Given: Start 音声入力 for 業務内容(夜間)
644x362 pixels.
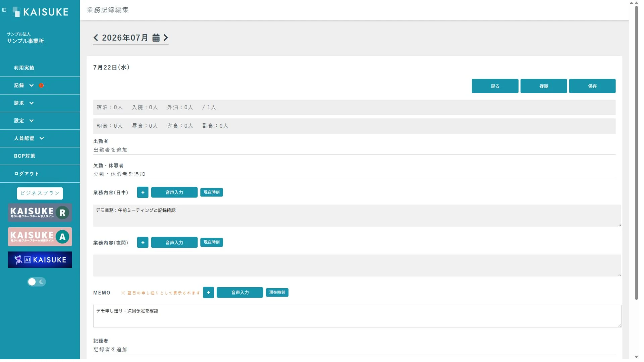Looking at the screenshot, I should click(174, 242).
